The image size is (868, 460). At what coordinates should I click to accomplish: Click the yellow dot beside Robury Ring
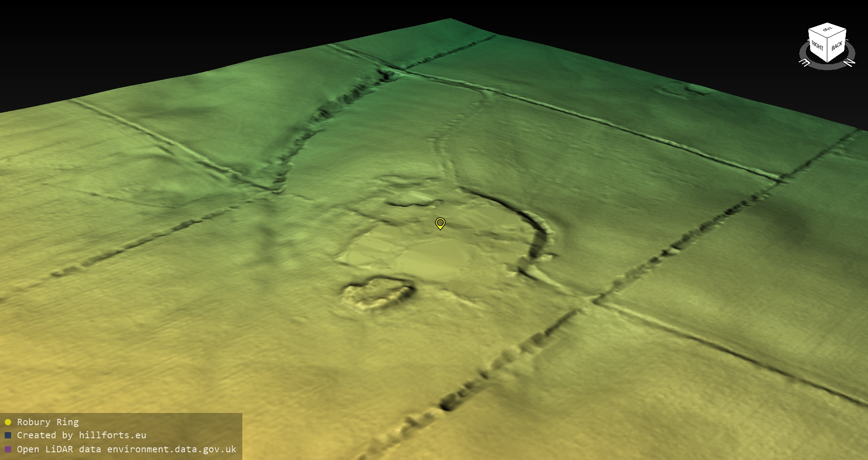click(x=8, y=422)
